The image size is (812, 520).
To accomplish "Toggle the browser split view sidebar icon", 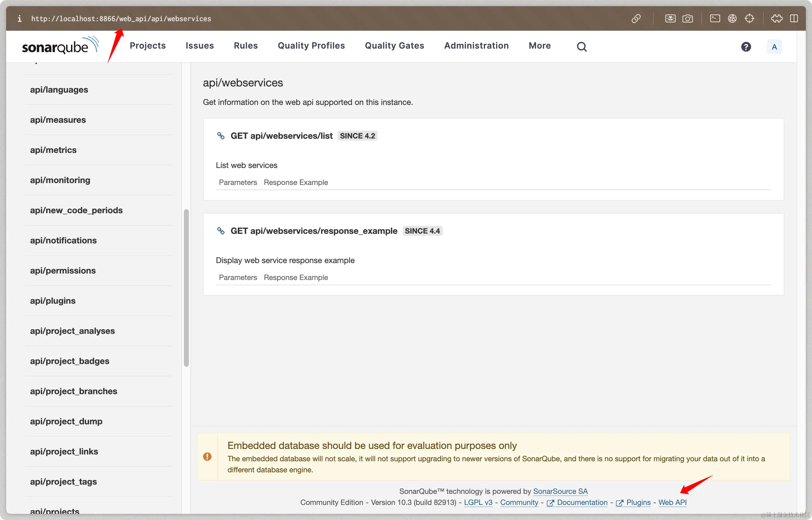I will pyautogui.click(x=794, y=18).
